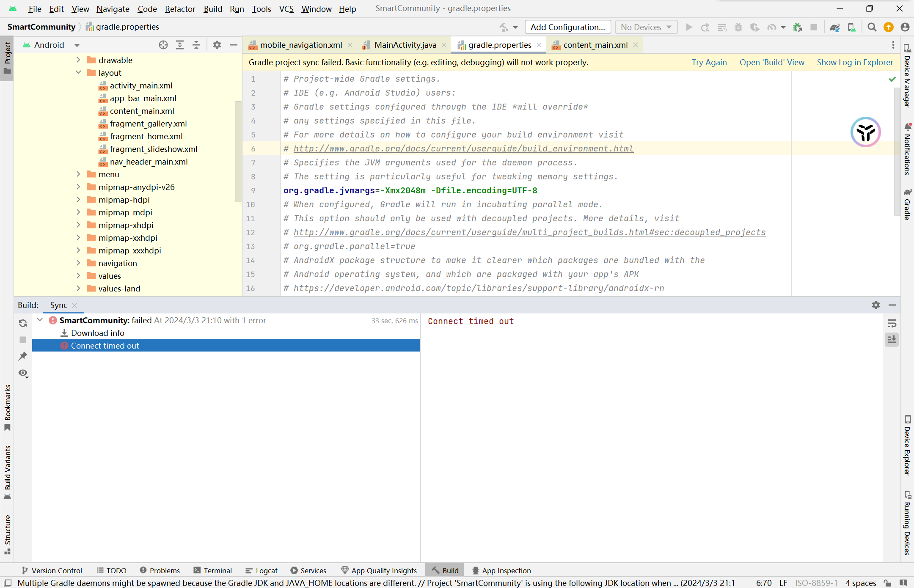914x588 pixels.
Task: Toggle scroll to end in build output
Action: pyautogui.click(x=892, y=339)
